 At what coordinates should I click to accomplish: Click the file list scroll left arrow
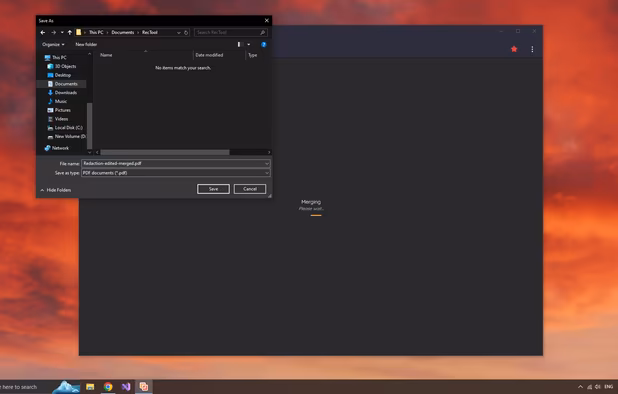(x=97, y=152)
